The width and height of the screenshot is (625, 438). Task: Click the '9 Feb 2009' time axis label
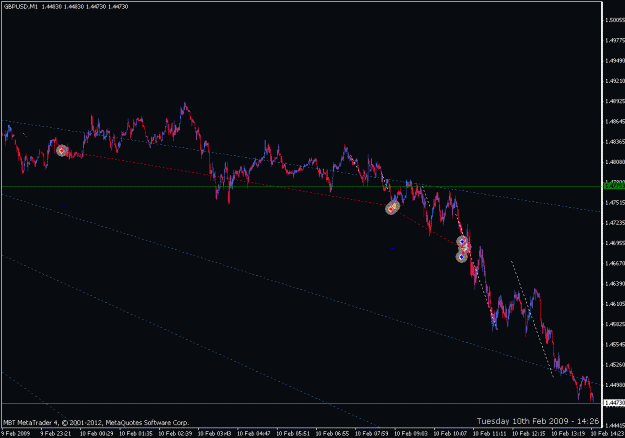click(x=16, y=434)
